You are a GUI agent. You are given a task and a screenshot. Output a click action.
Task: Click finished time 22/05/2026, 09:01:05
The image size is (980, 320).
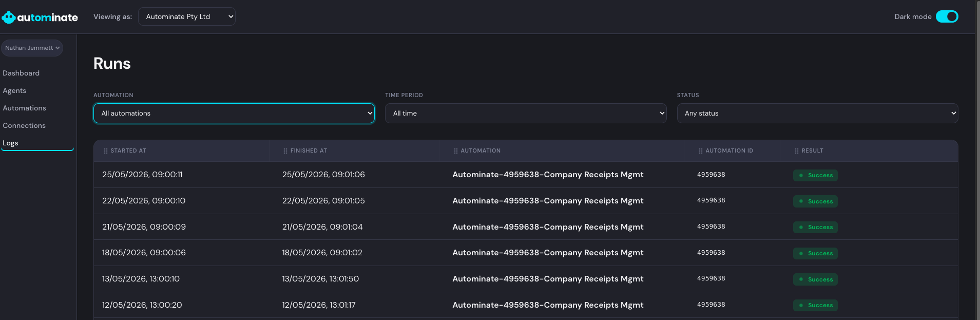pyautogui.click(x=323, y=201)
